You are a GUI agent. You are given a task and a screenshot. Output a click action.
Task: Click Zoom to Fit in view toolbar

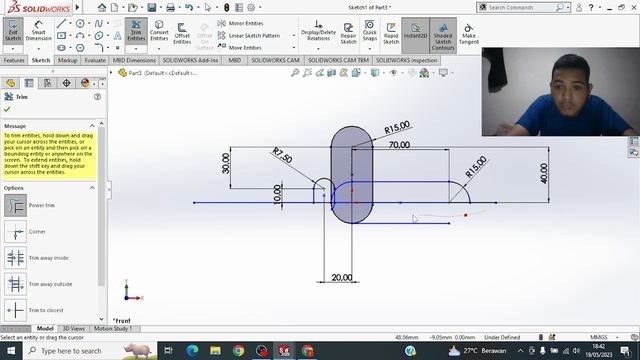(295, 73)
